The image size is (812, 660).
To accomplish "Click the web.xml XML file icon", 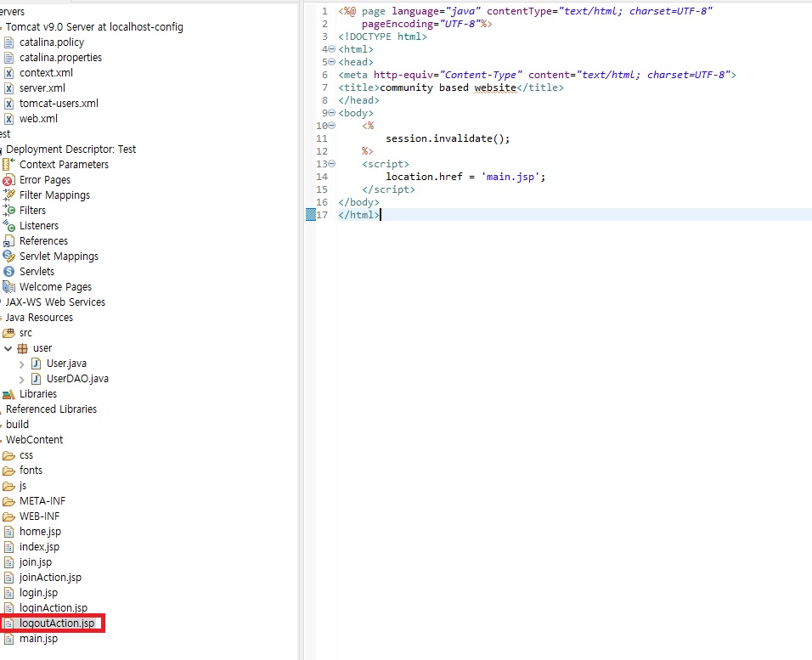I will 8,119.
